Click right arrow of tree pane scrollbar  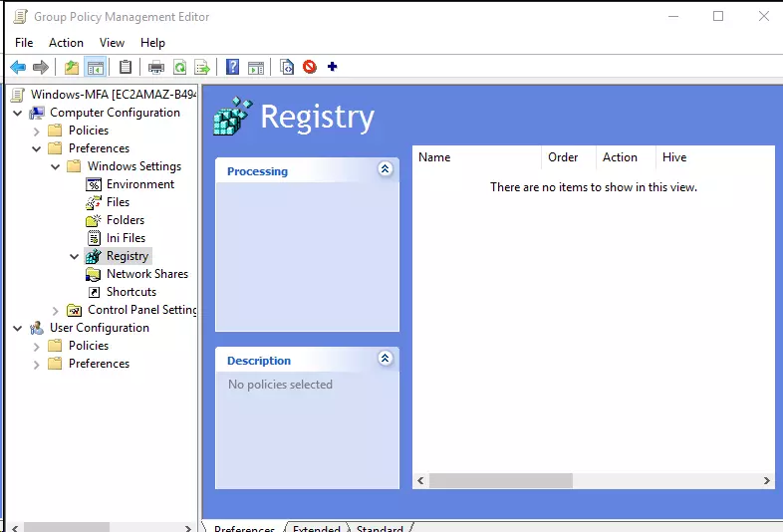tap(187, 528)
